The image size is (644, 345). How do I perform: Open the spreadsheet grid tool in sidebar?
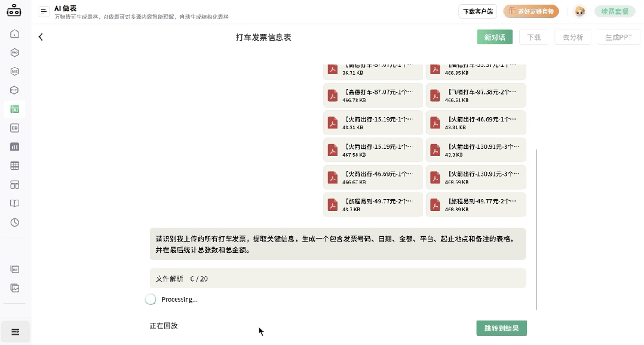click(14, 165)
